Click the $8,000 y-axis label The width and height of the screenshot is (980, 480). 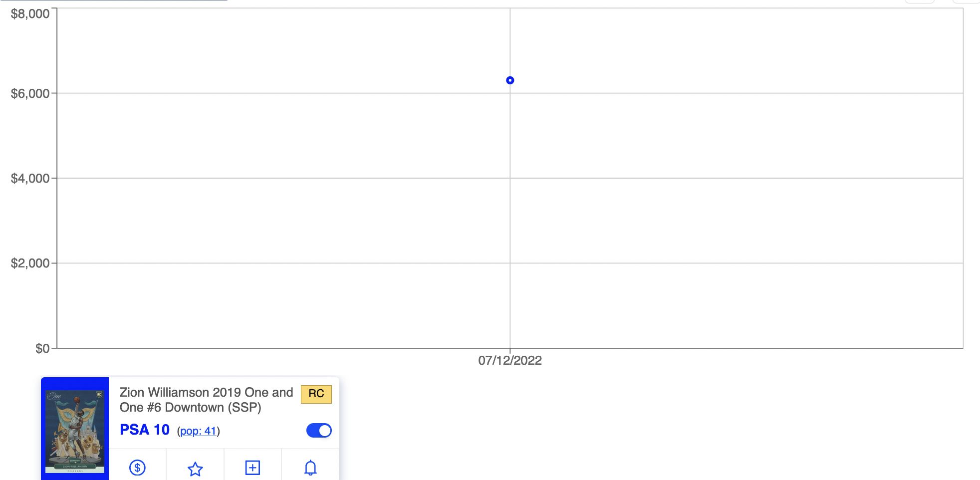coord(30,13)
